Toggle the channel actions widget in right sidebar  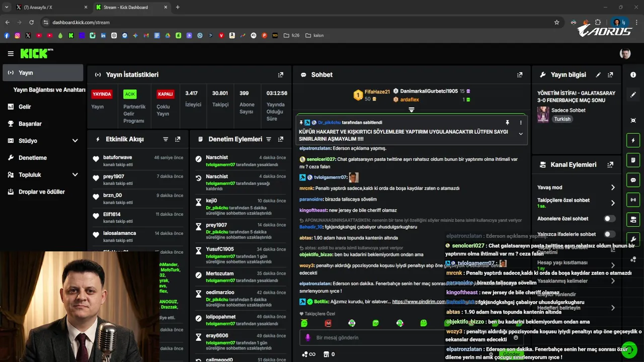633,220
